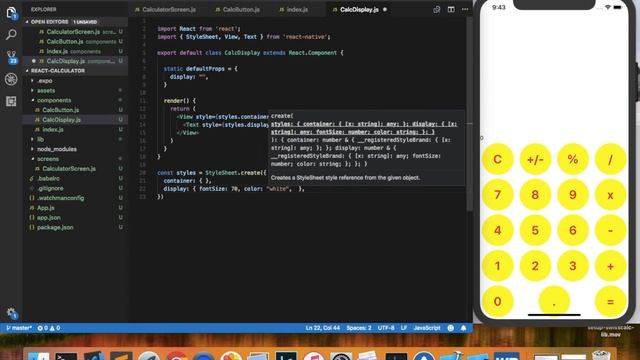Screen dimensions: 640x360
Task: Collapse the components folder
Action: click(53, 100)
